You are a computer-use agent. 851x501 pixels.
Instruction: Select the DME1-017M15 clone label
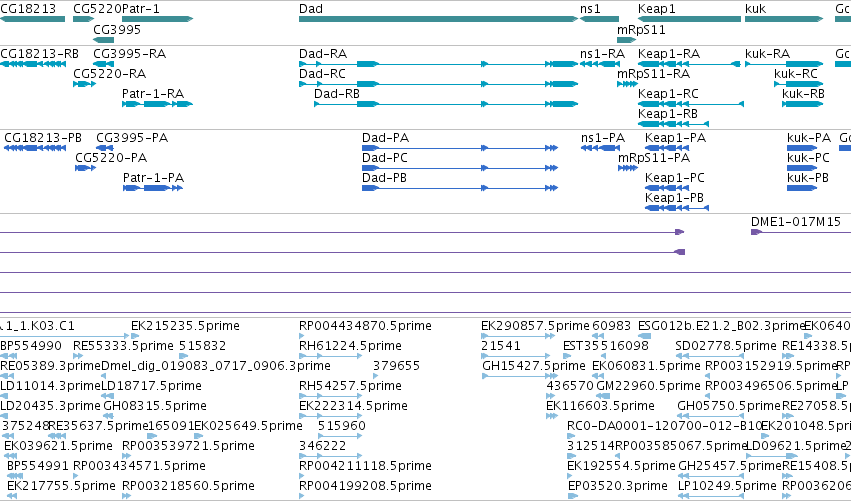(796, 221)
